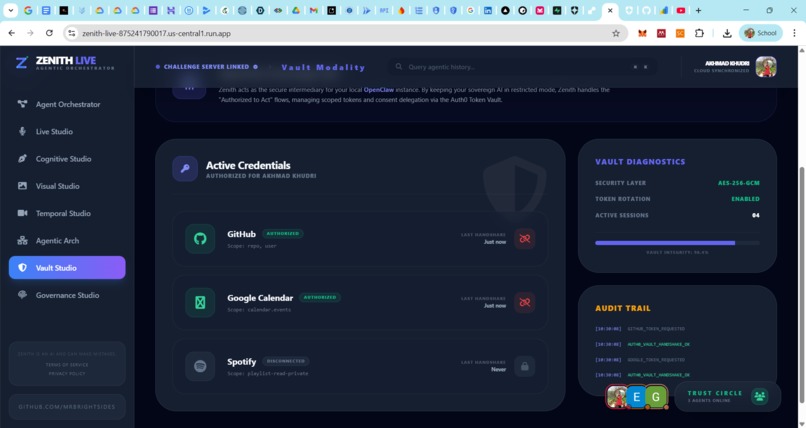The width and height of the screenshot is (806, 428).
Task: Click the page vertical scrollbar
Action: [x=801, y=285]
